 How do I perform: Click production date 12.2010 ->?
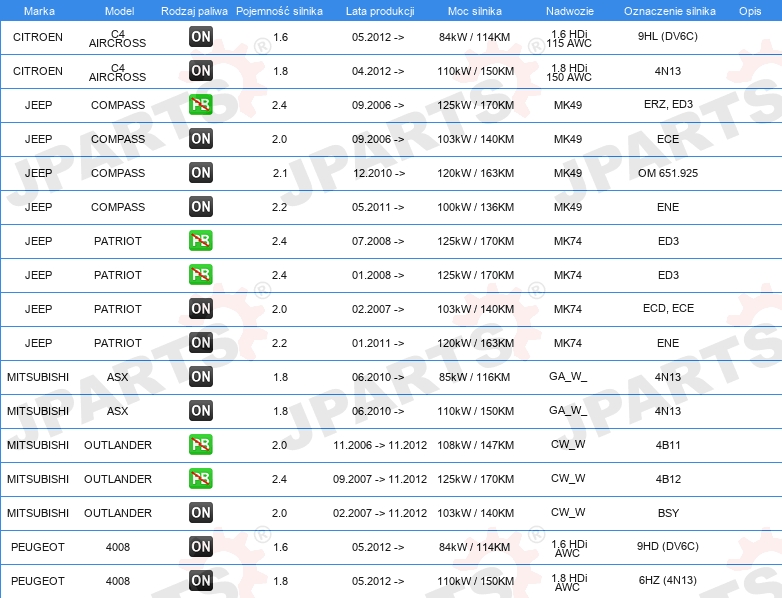pyautogui.click(x=379, y=173)
